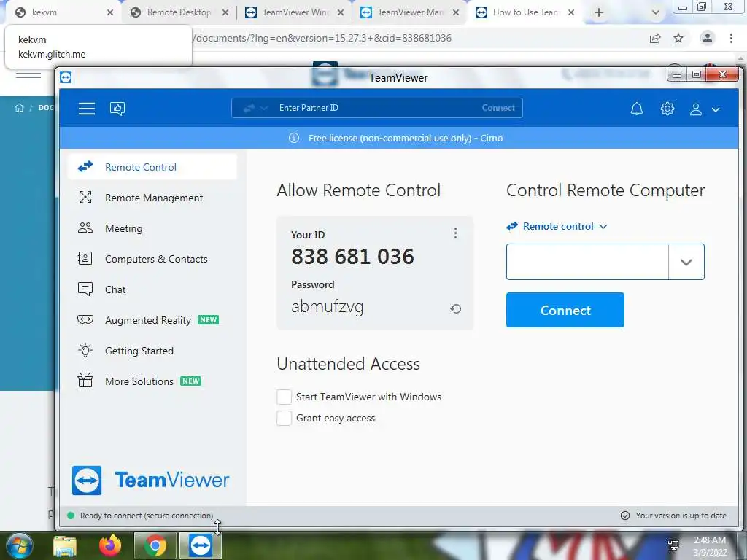The height and width of the screenshot is (560, 747).
Task: Select Remote Control in sidebar
Action: coord(152,167)
